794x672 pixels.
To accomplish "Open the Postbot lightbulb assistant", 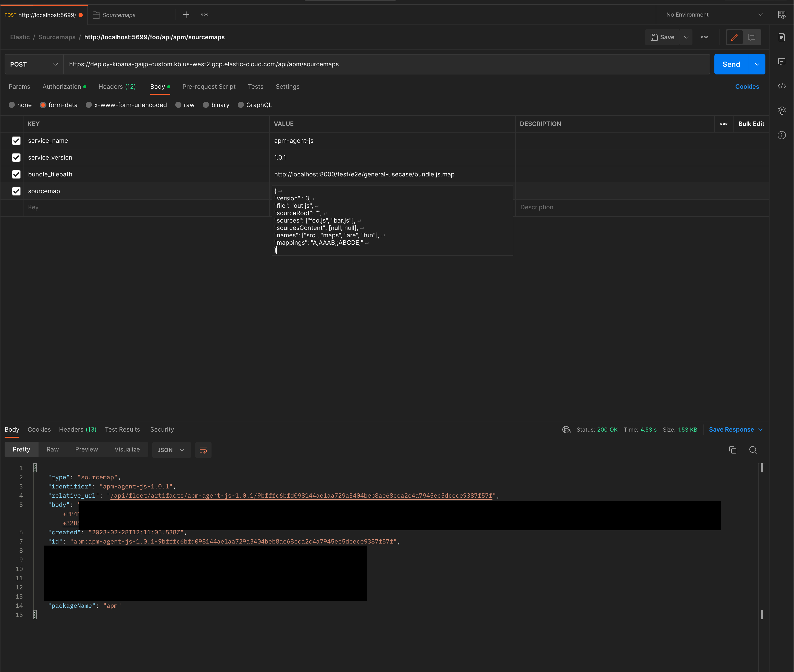I will click(782, 110).
